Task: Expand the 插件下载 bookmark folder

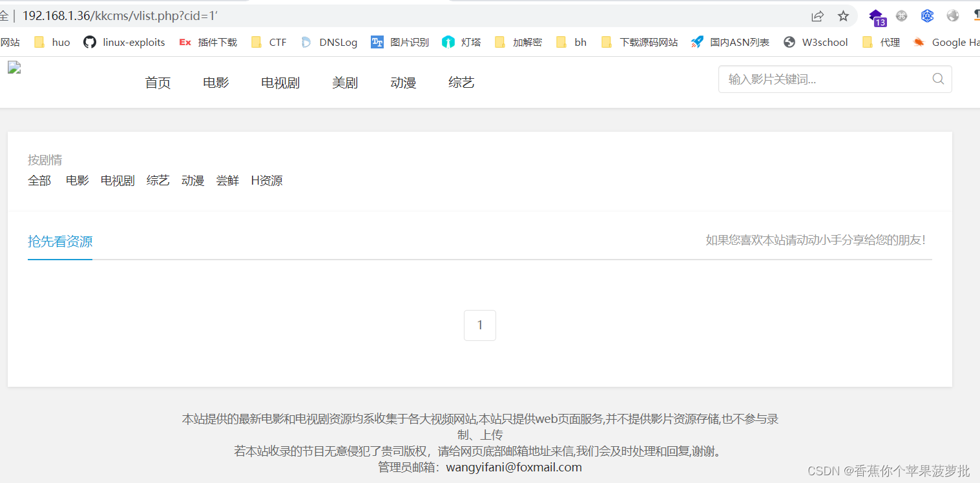Action: (x=218, y=42)
